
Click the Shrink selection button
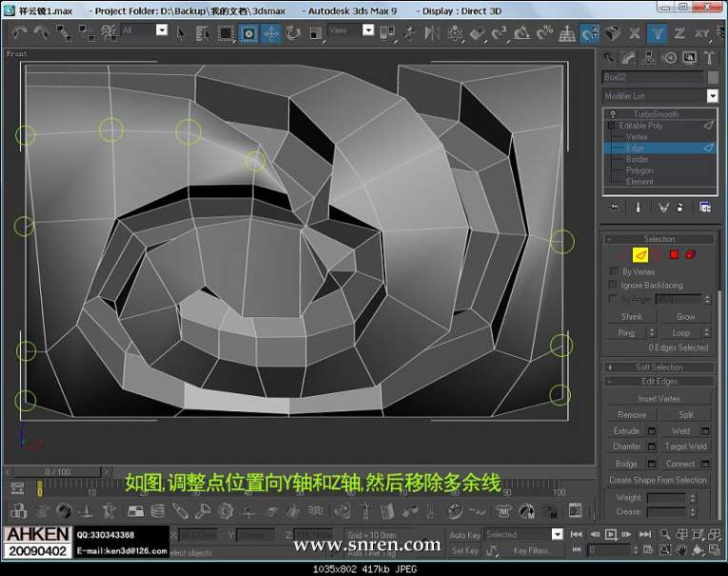[632, 316]
